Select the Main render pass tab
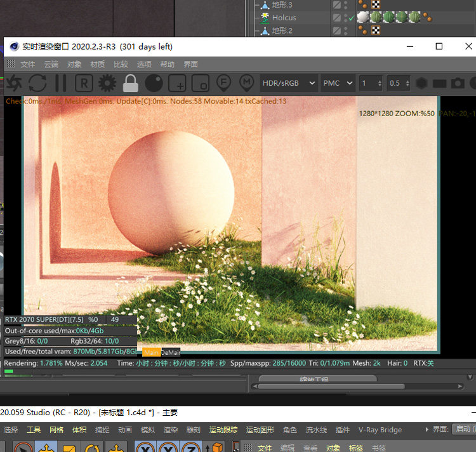The image size is (476, 452). [152, 352]
